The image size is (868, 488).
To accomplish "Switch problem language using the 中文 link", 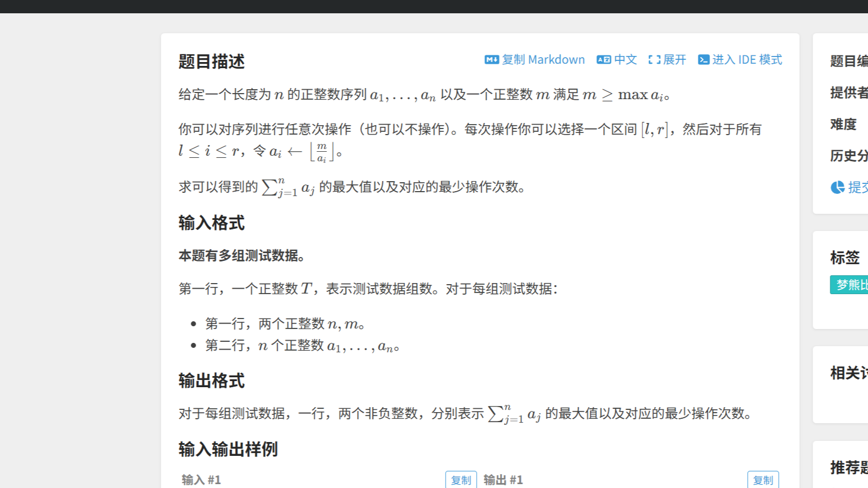I will pos(625,59).
